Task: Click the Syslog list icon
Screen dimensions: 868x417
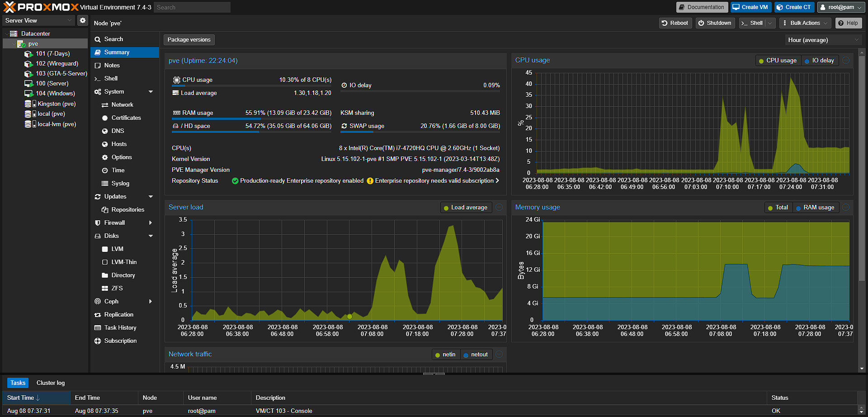Action: coord(104,184)
